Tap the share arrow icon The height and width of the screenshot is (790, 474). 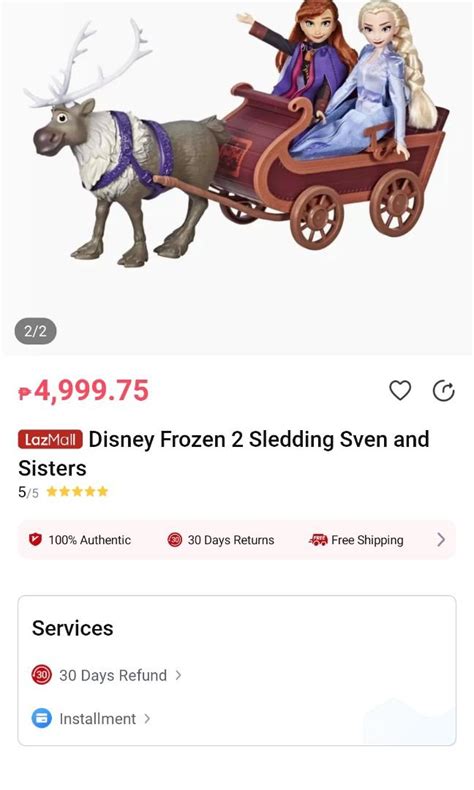[444, 391]
